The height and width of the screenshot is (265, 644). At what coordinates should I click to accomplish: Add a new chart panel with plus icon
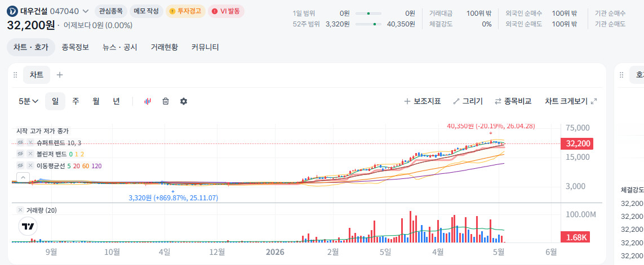(x=60, y=75)
